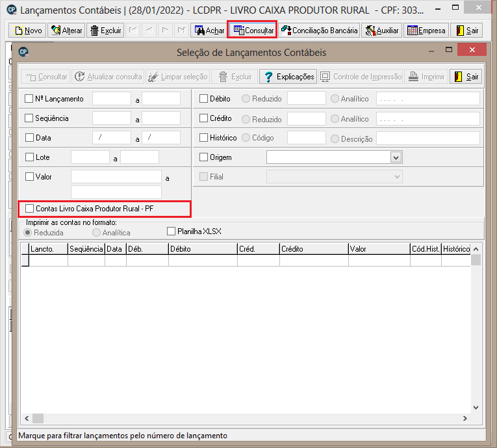Expand the Origem dropdown list
The height and width of the screenshot is (448, 497).
coord(396,157)
